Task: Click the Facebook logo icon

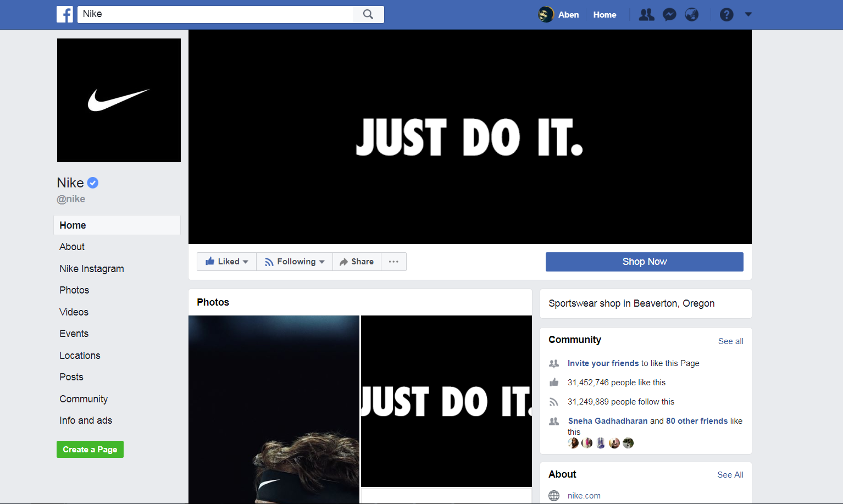Action: point(65,14)
